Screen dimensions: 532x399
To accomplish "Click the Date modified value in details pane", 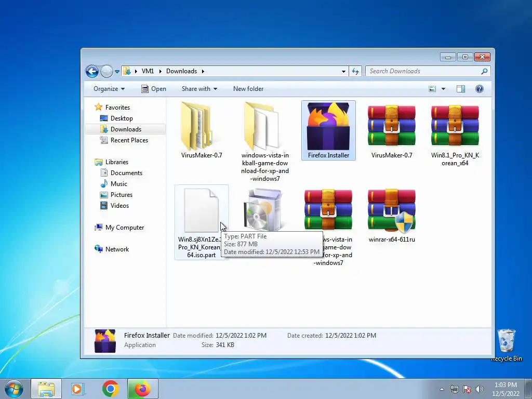I will 241,336.
